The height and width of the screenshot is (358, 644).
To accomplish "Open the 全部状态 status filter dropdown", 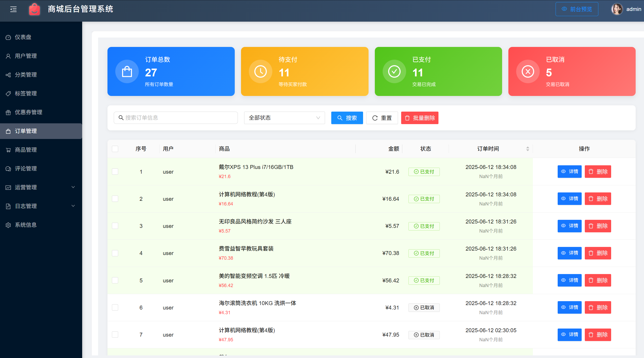I will pos(284,118).
